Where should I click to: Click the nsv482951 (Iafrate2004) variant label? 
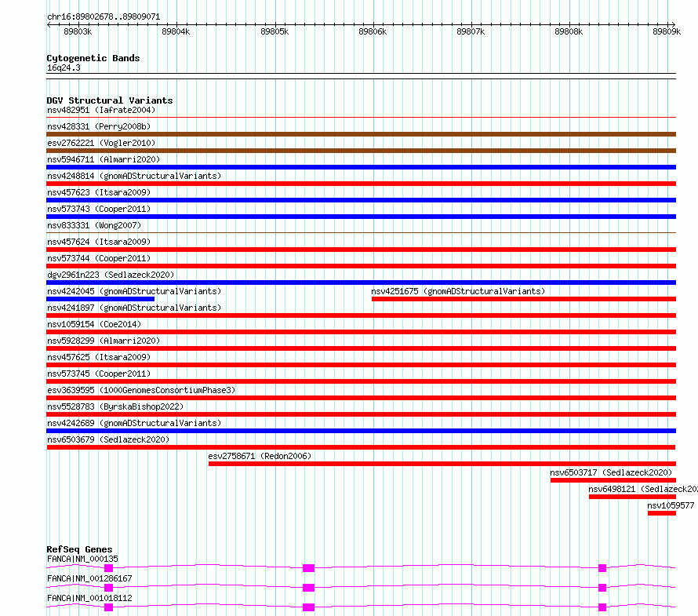coord(101,110)
